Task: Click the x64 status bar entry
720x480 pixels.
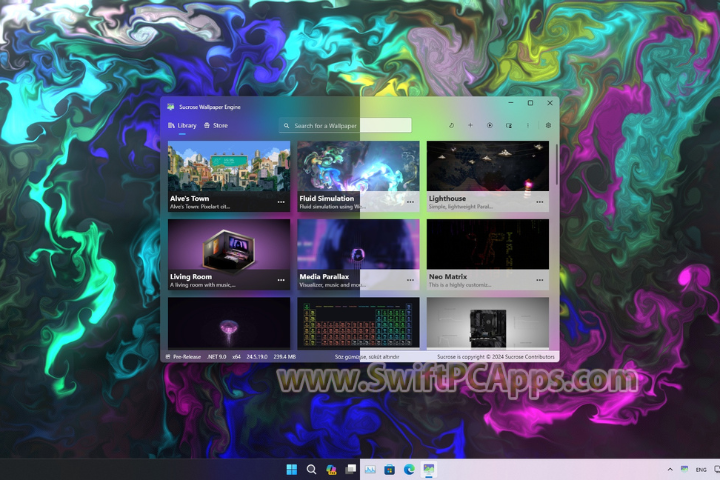Action: pos(236,357)
